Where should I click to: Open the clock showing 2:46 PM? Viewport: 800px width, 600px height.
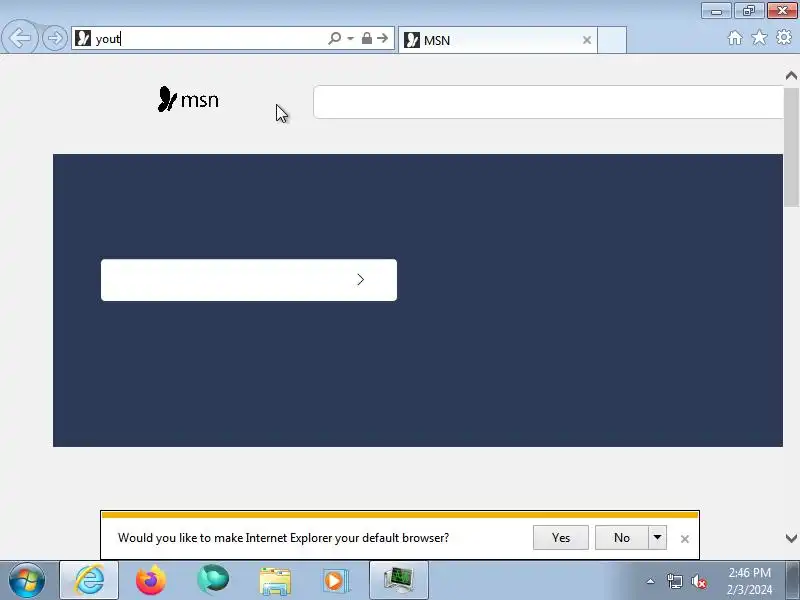click(x=749, y=581)
